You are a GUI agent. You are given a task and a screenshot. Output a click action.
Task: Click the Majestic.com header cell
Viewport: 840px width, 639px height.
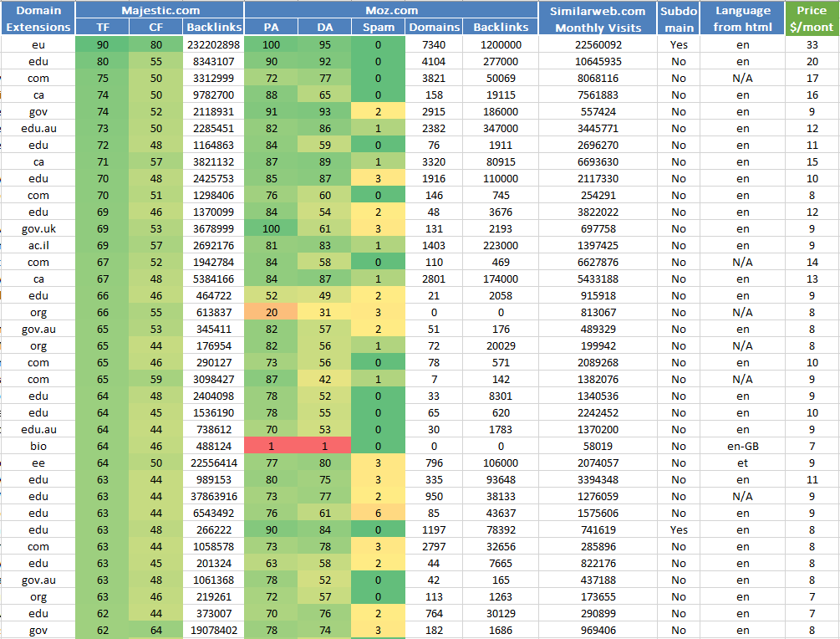160,11
